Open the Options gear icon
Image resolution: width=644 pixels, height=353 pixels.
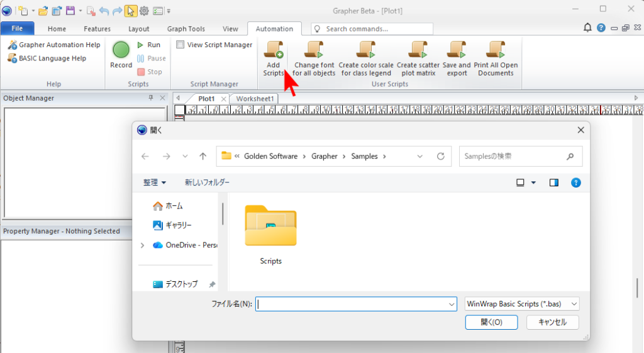(x=144, y=11)
